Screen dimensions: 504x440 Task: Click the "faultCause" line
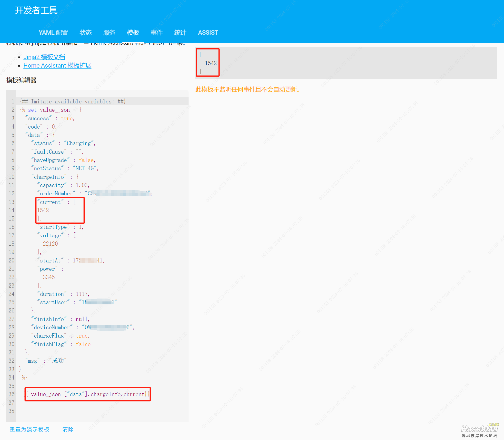(57, 151)
